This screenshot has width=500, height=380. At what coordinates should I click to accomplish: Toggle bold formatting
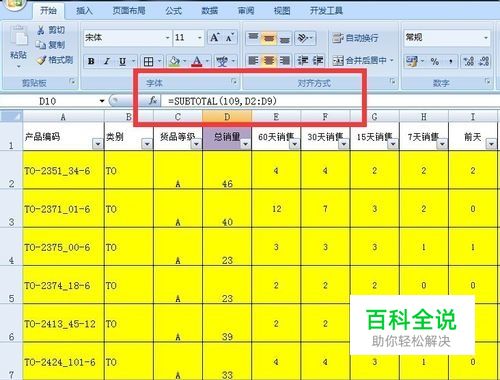pos(91,61)
